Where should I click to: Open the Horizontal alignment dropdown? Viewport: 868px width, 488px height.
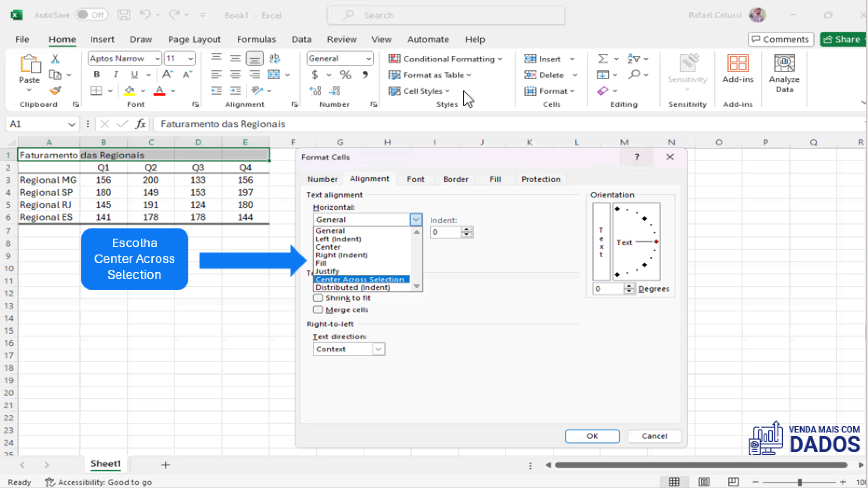point(415,219)
